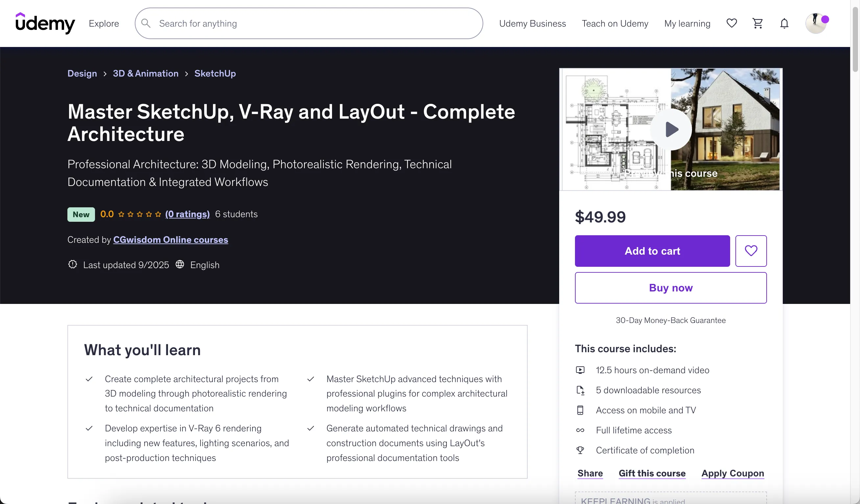Open the shopping cart icon
The image size is (860, 504).
[757, 23]
